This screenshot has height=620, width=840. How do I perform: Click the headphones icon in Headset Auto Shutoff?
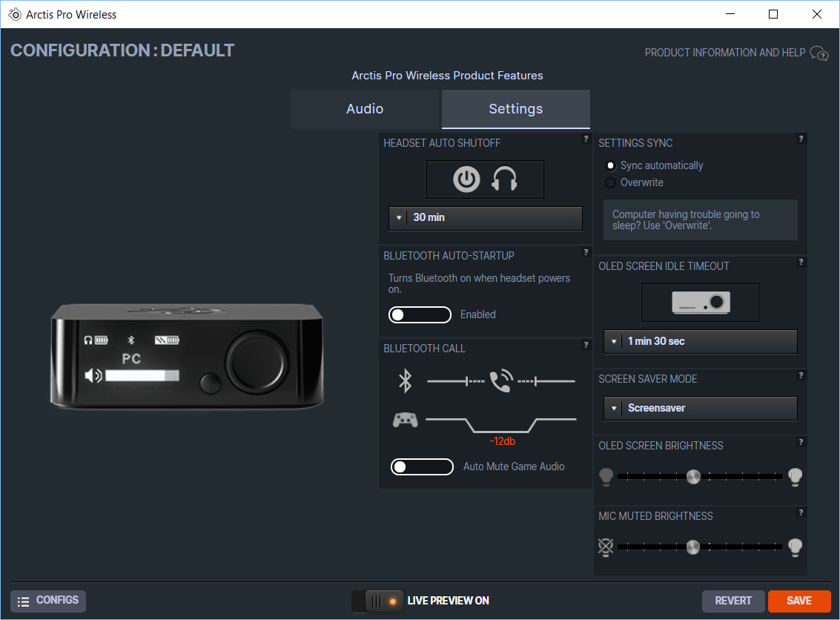click(504, 179)
